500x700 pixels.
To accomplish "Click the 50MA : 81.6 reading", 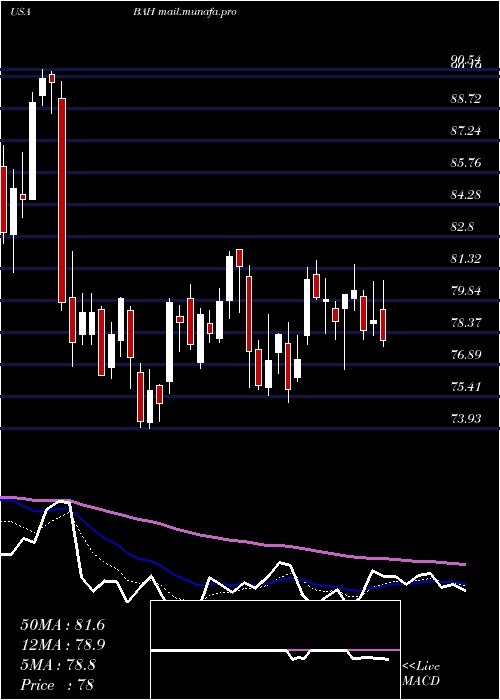I will (62, 625).
